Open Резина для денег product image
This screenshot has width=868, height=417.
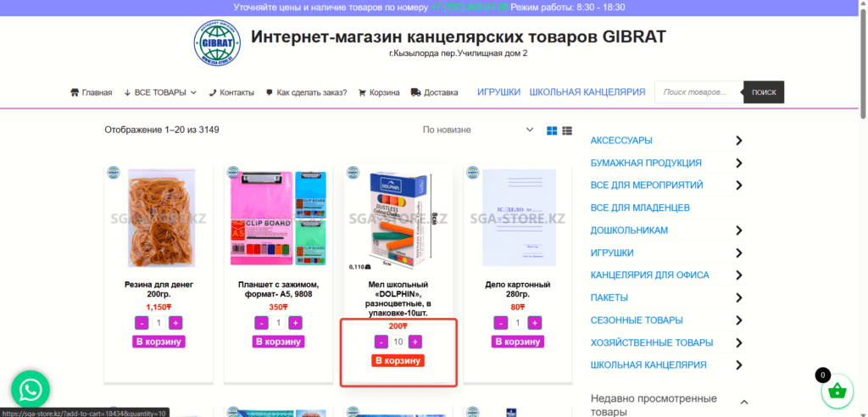click(x=159, y=220)
